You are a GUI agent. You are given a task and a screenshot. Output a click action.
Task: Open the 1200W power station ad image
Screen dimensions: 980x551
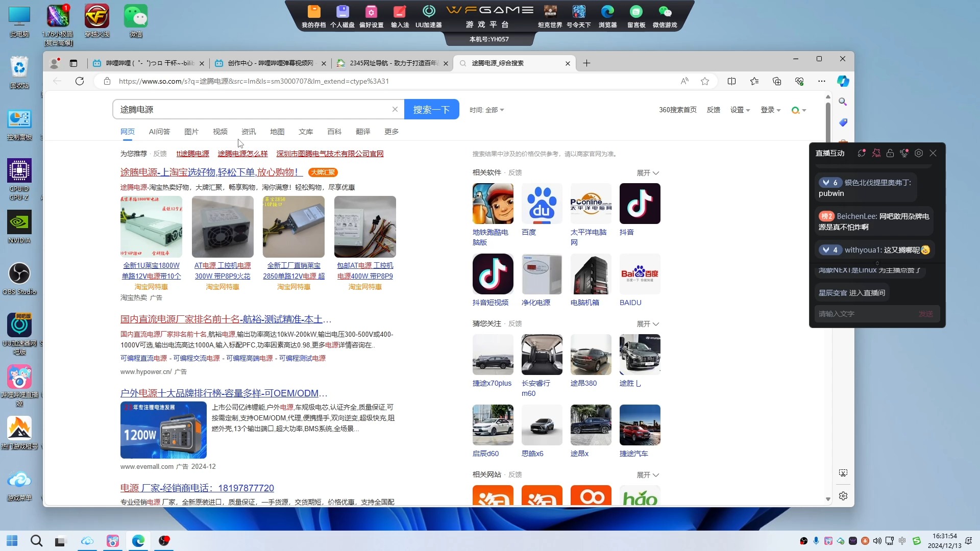tap(163, 430)
